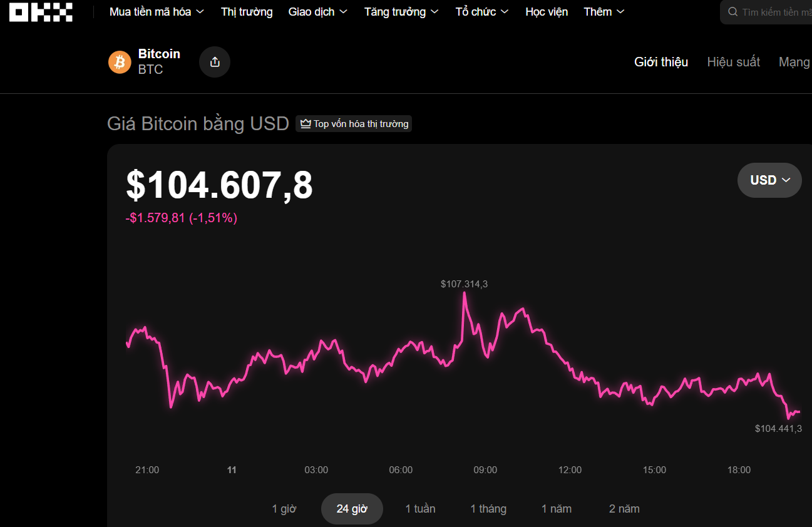The height and width of the screenshot is (527, 812).
Task: Open the Học viện section
Action: [546, 11]
